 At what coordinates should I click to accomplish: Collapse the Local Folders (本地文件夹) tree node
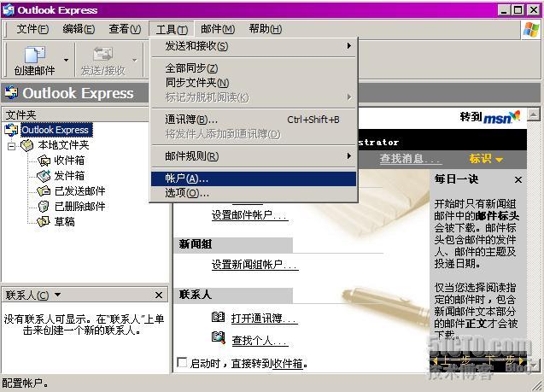coord(12,146)
